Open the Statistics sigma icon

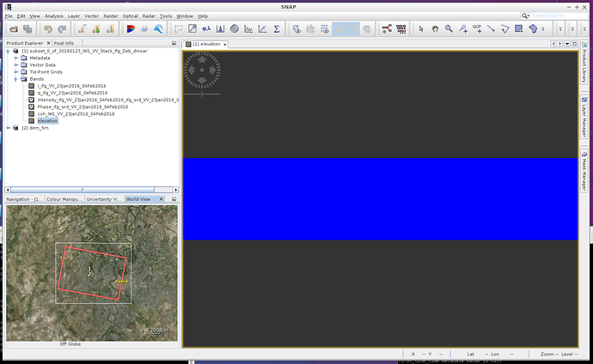pyautogui.click(x=277, y=28)
